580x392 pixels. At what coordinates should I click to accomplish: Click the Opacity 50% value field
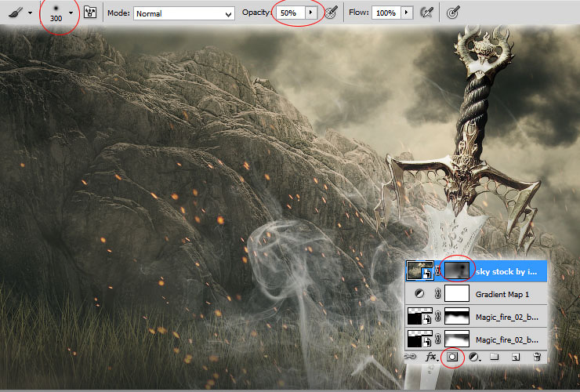coord(290,13)
